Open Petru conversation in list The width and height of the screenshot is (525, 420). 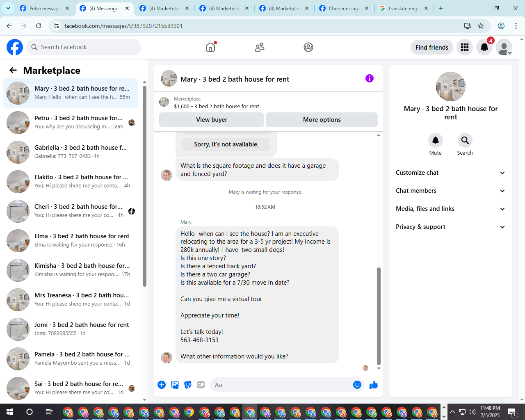point(71,123)
